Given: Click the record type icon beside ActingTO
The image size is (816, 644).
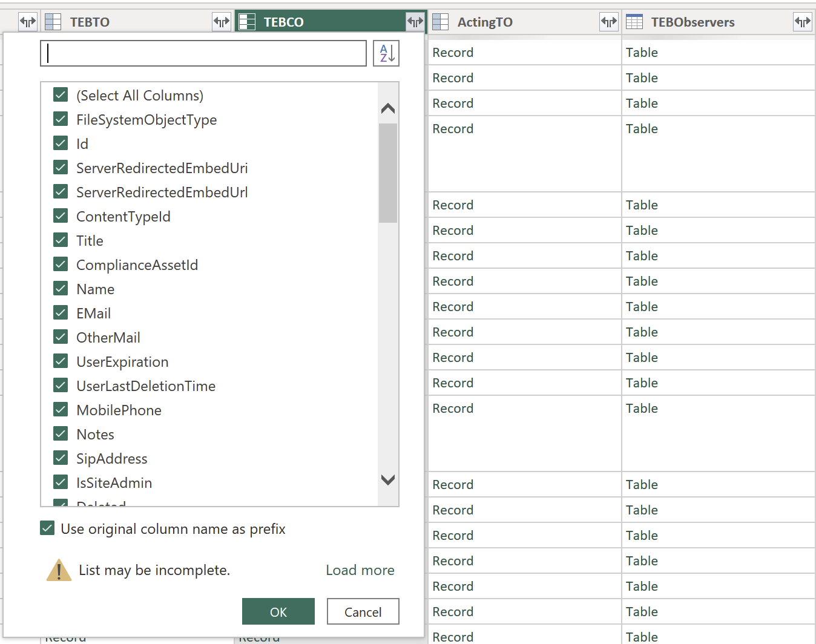Looking at the screenshot, I should click(x=441, y=22).
